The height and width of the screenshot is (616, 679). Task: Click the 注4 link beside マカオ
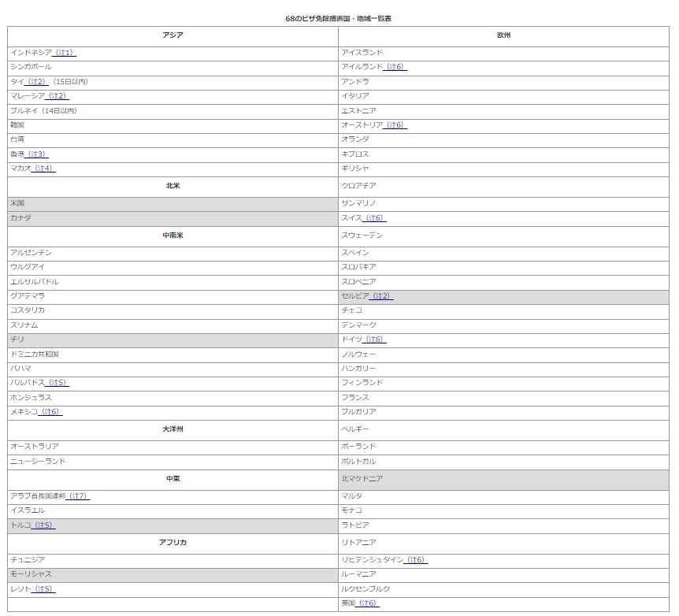pos(44,169)
